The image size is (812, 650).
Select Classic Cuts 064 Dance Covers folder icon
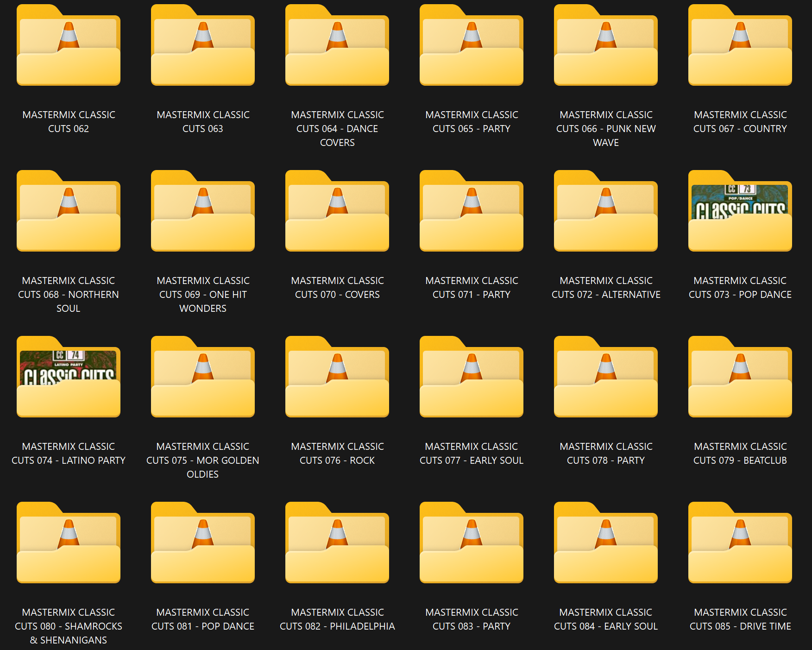tap(337, 45)
